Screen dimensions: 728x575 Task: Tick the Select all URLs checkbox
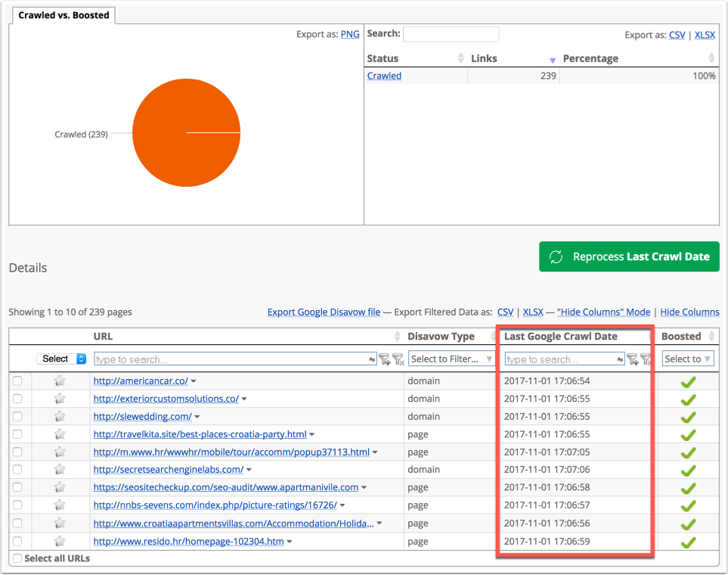coord(17,558)
